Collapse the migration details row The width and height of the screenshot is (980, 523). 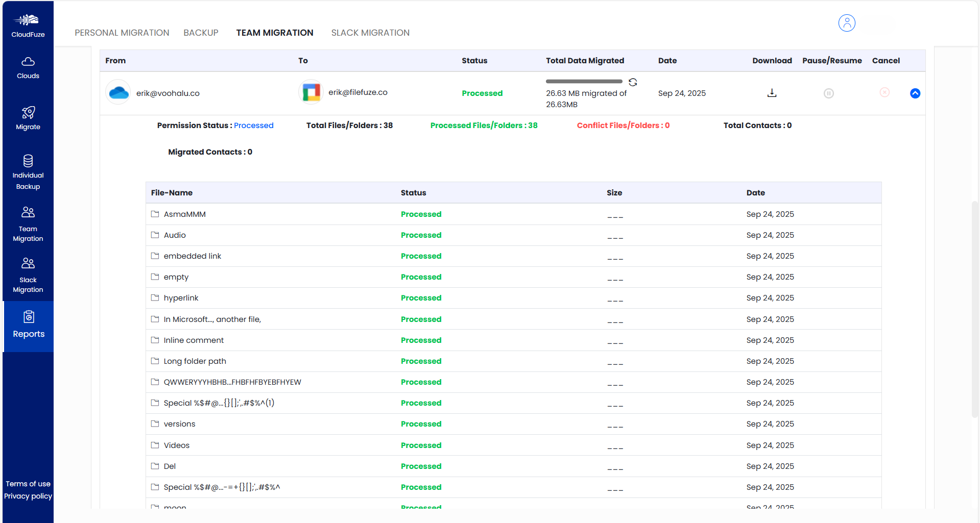click(915, 93)
